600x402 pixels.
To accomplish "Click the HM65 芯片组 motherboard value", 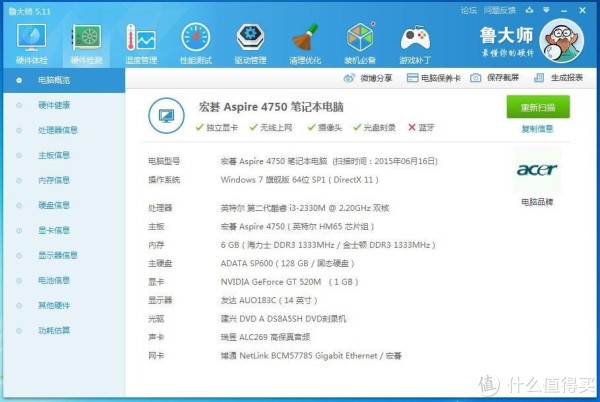I will point(297,226).
